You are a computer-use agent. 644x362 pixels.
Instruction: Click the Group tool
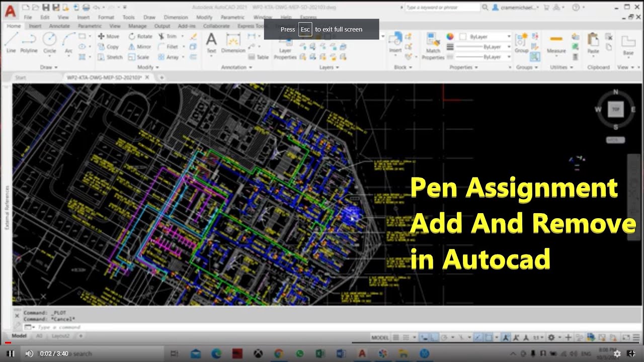(x=521, y=43)
